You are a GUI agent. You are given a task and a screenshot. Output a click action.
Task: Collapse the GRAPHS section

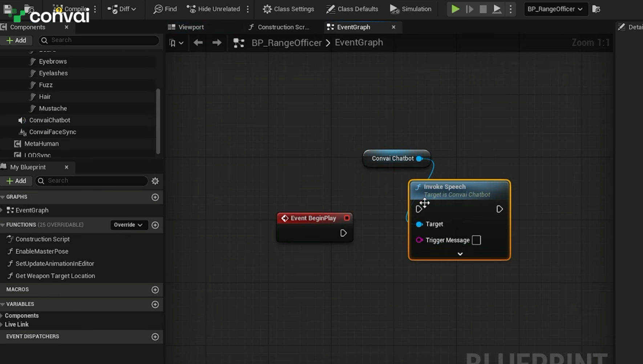point(3,197)
